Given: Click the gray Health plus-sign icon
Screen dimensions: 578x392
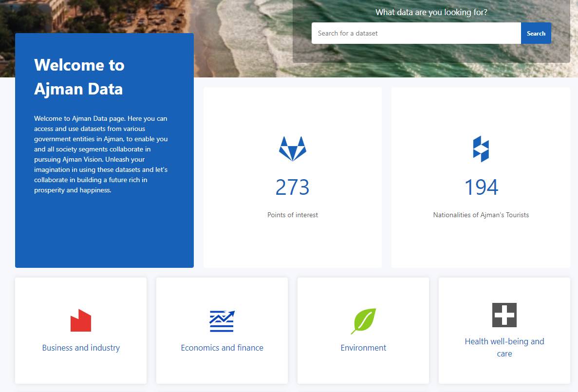Looking at the screenshot, I should (504, 315).
